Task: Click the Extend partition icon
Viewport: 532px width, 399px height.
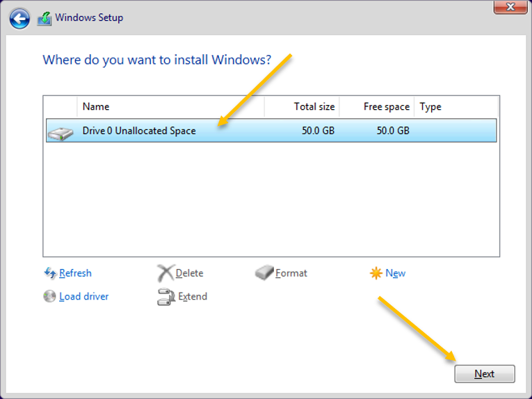Action: [166, 297]
